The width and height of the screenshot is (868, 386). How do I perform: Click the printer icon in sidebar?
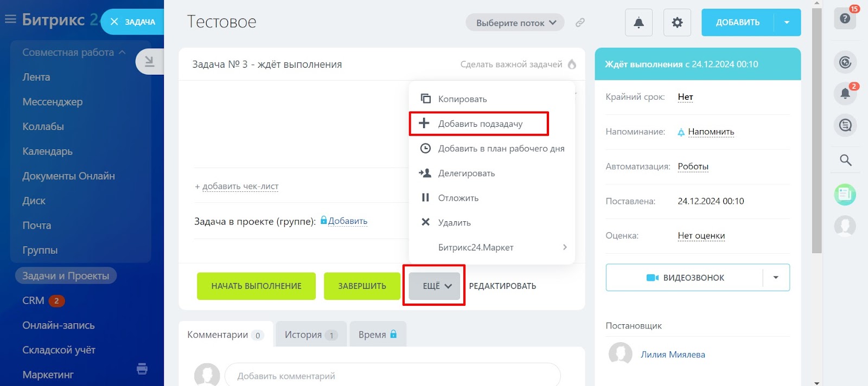click(x=142, y=369)
